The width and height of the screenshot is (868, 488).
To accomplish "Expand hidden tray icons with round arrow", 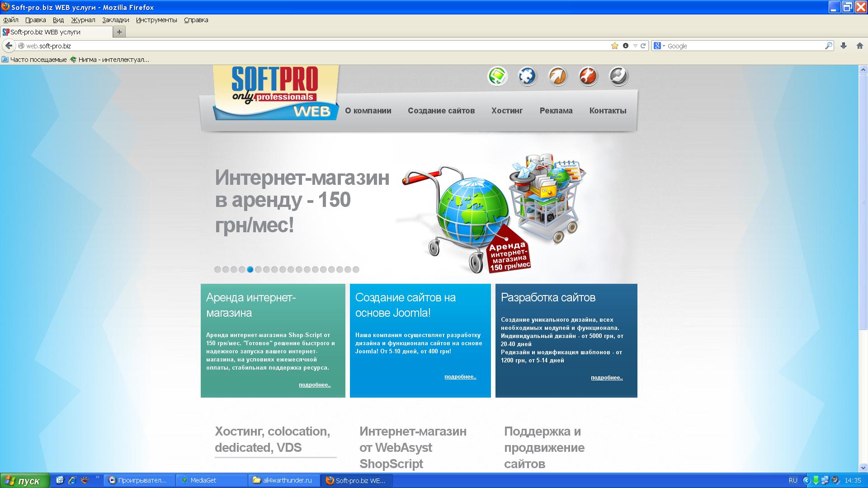I will [807, 480].
